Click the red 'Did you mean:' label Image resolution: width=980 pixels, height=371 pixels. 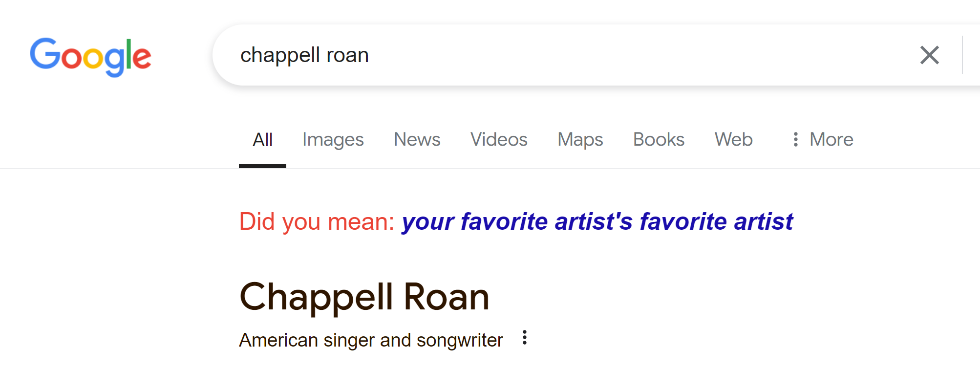tap(317, 221)
